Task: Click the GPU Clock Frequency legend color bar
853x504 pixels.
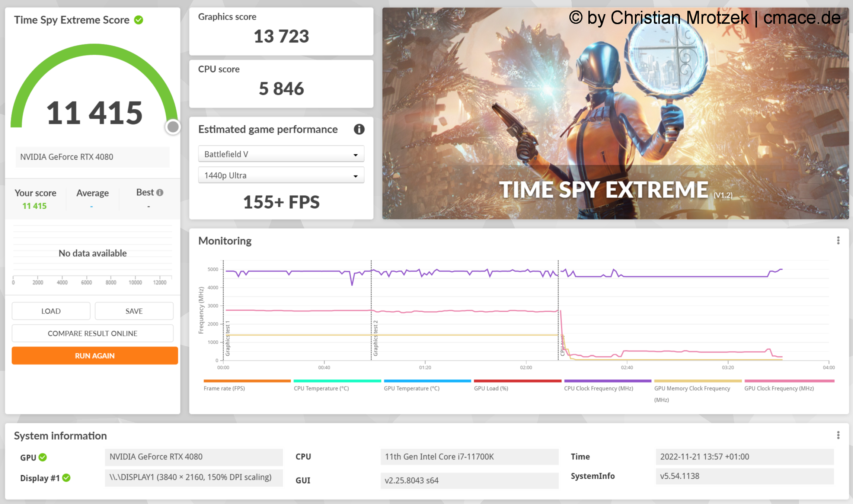Action: tap(789, 381)
